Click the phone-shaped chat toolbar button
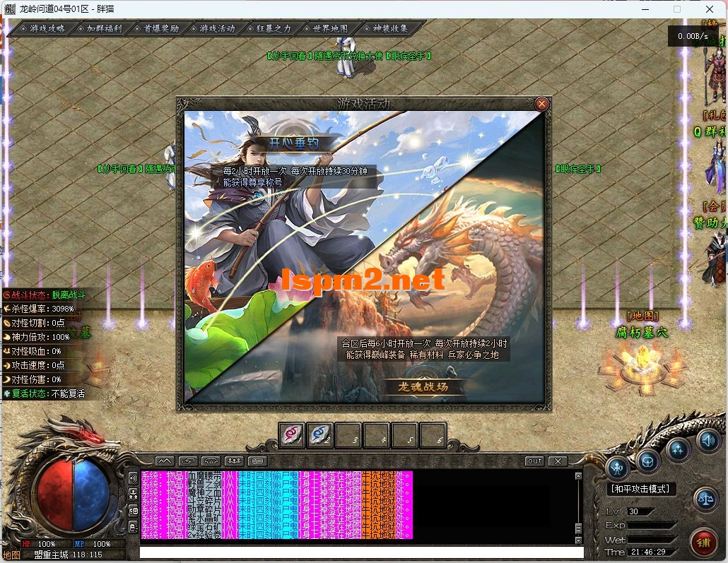The image size is (728, 563). coord(211,461)
